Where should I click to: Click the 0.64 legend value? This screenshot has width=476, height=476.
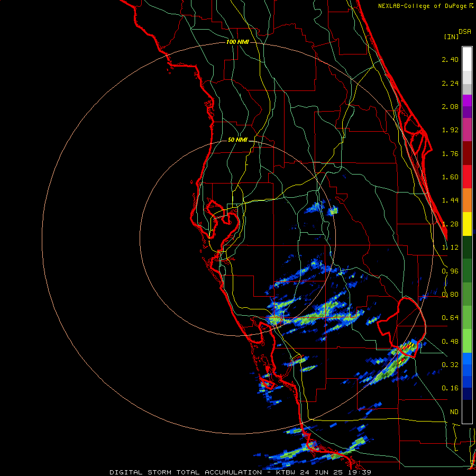[x=450, y=318]
